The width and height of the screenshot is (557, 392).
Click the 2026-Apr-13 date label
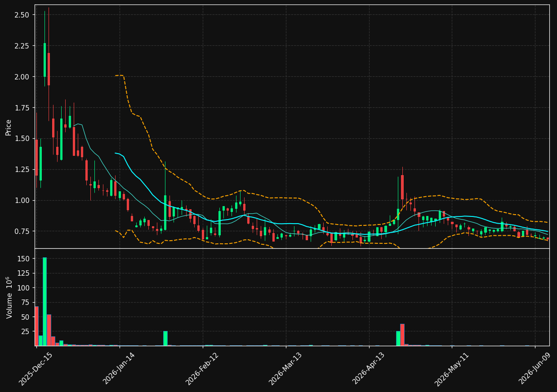click(368, 369)
